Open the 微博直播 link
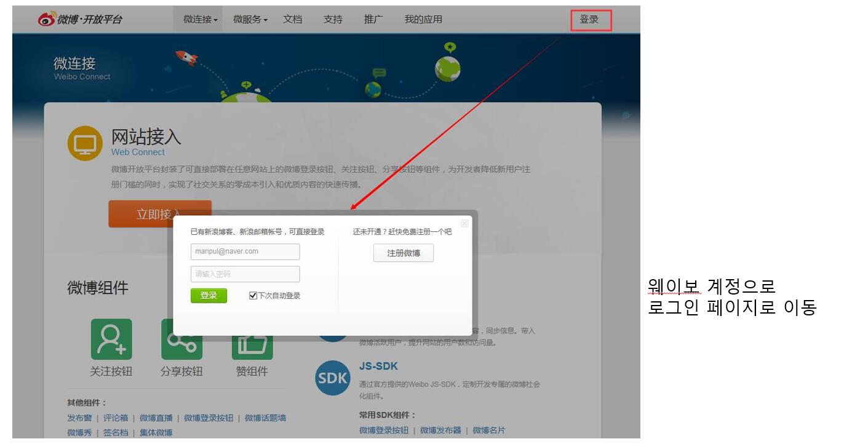Image resolution: width=868 pixels, height=447 pixels. (156, 418)
